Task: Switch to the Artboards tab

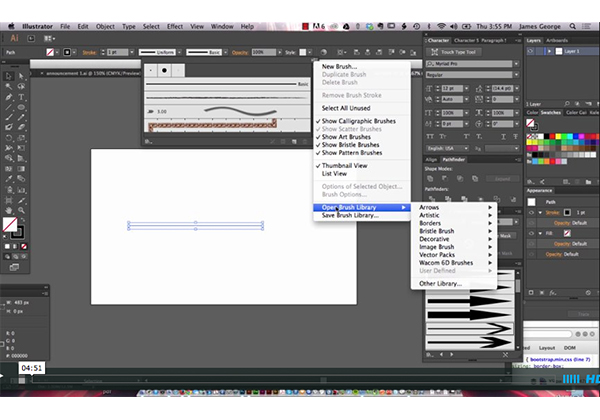Action: point(556,40)
